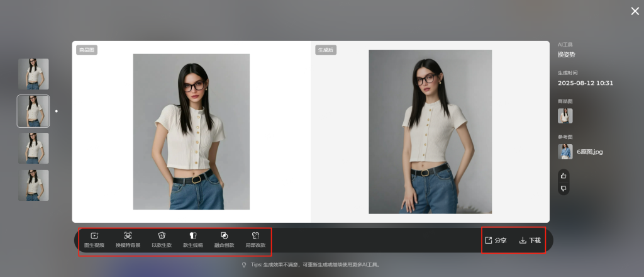Click the Tips text below the toolbar
The height and width of the screenshot is (277, 644).
coord(316,264)
